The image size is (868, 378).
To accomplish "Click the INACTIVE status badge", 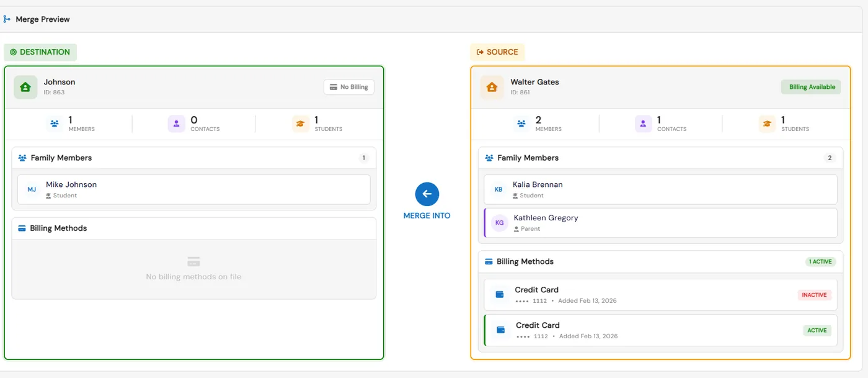I will (x=815, y=295).
